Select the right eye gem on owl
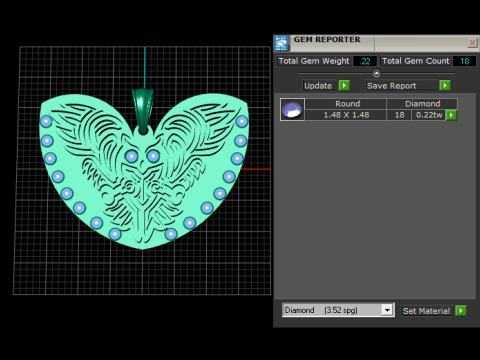Screen dimensions: 480x360 [x=153, y=155]
